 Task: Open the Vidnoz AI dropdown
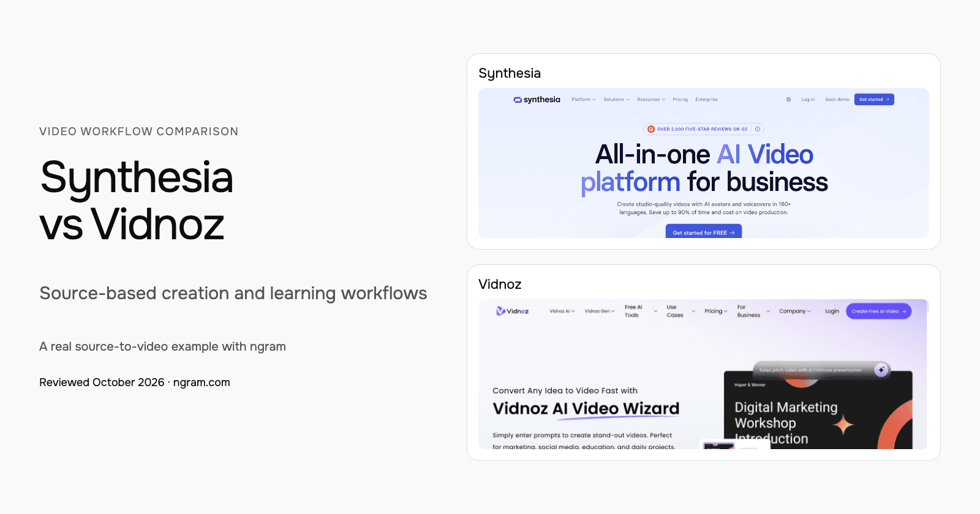[562, 311]
